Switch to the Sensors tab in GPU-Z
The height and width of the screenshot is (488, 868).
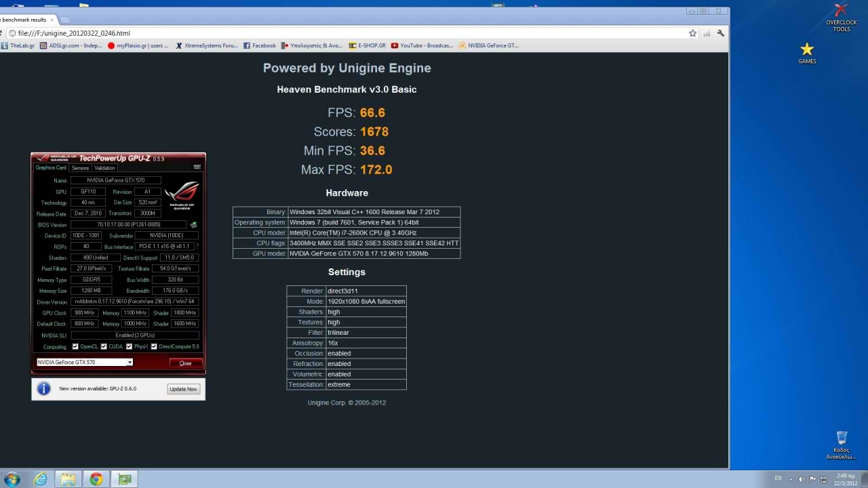(80, 168)
